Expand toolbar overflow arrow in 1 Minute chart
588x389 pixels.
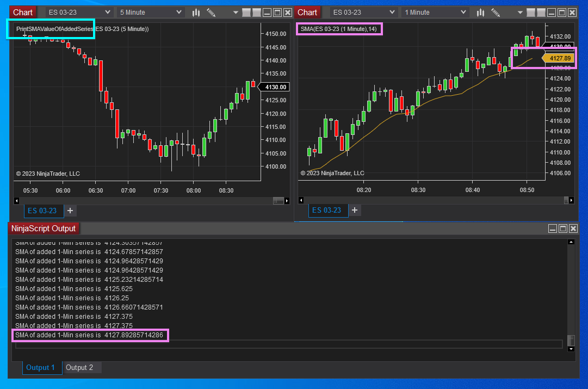pos(520,13)
